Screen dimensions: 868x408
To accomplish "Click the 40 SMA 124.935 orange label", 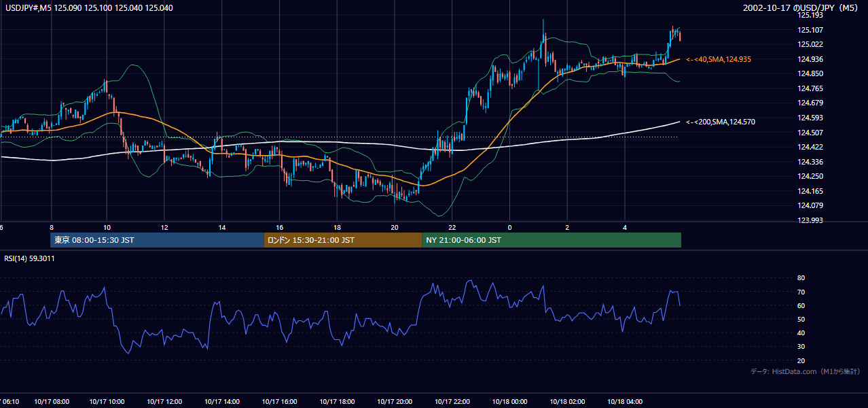I will 719,60.
